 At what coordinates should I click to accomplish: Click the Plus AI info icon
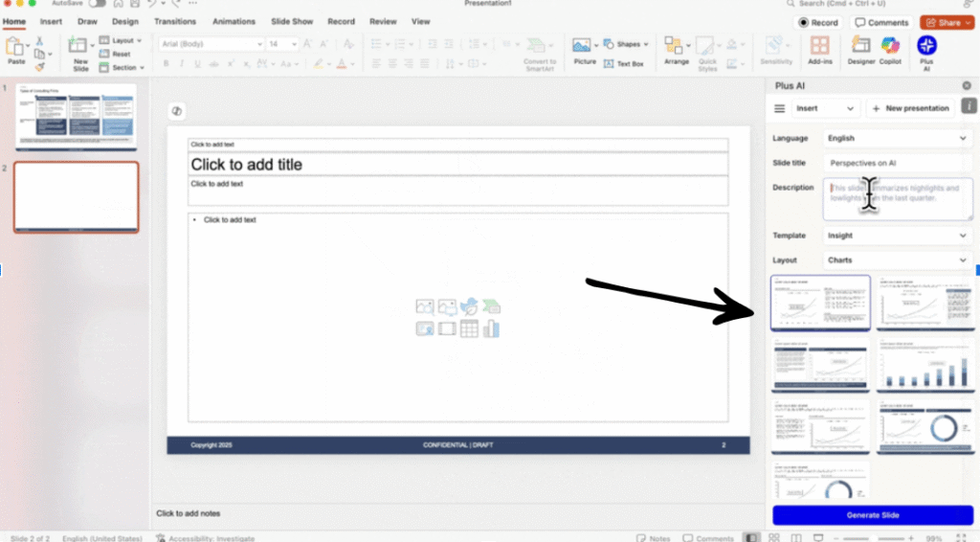click(969, 106)
